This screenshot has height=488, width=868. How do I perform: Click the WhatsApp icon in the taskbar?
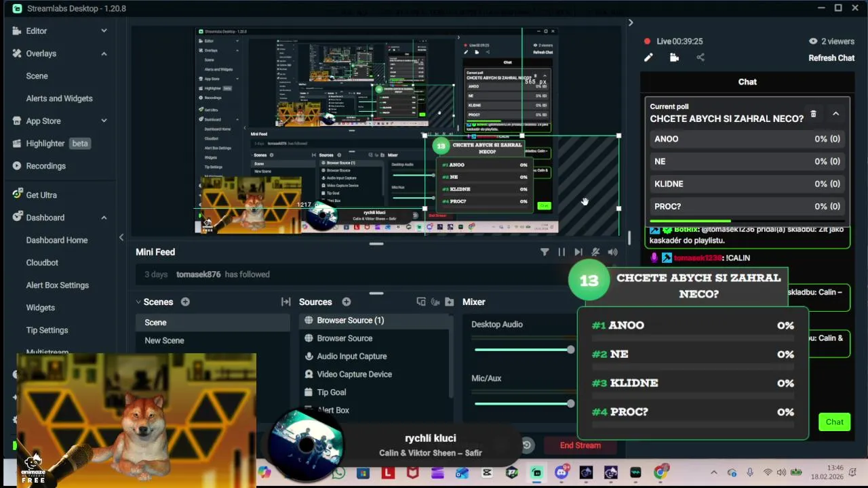338,473
